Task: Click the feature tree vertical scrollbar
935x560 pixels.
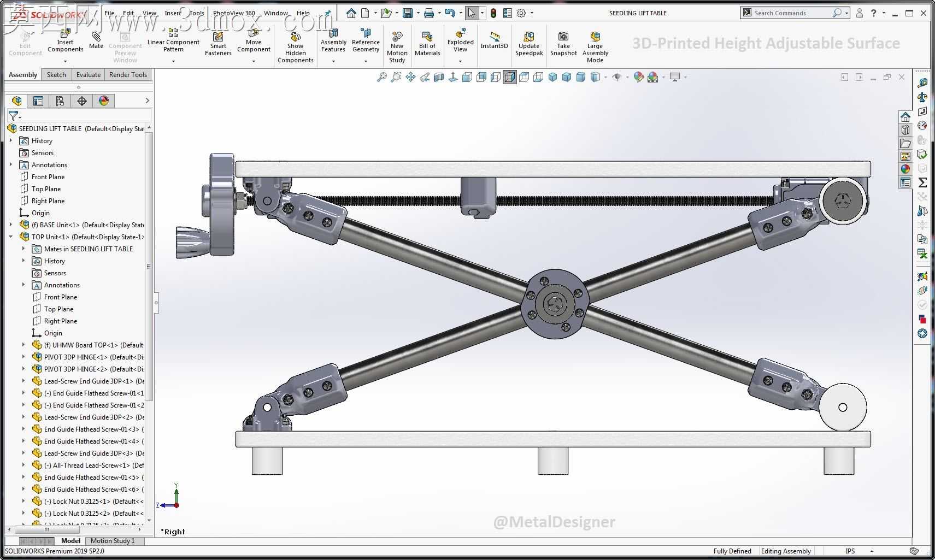Action: [149, 266]
